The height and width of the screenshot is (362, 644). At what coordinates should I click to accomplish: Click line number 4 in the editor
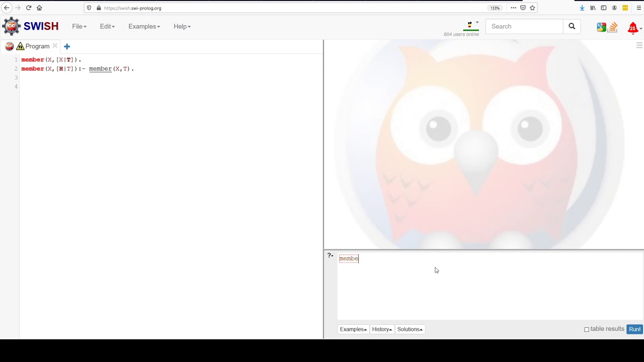click(x=16, y=86)
